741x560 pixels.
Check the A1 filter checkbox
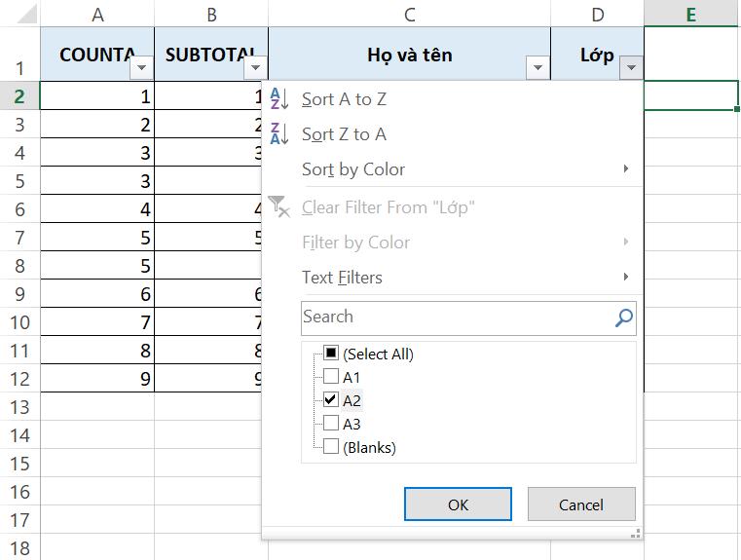click(331, 376)
